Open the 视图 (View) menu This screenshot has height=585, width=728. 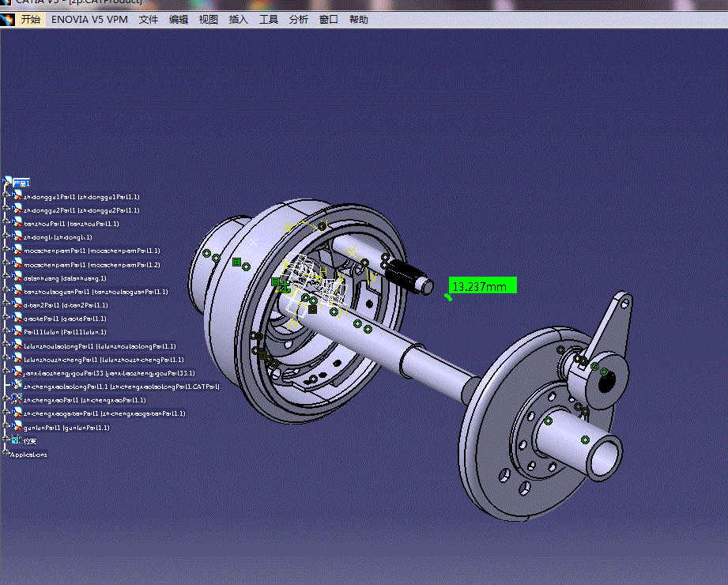(209, 20)
